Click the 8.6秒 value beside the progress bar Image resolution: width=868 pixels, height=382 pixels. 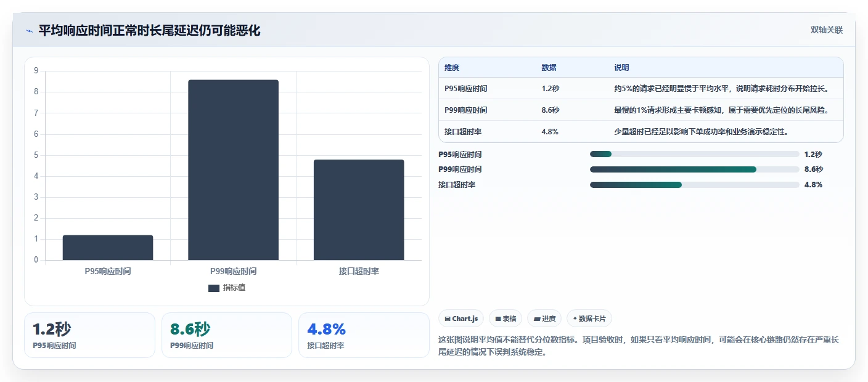(x=813, y=169)
